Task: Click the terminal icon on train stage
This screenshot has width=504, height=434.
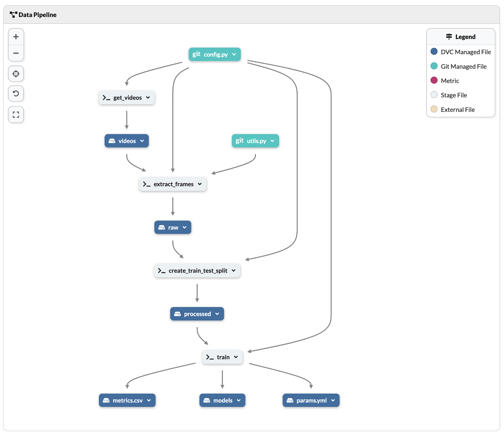Action: 210,357
